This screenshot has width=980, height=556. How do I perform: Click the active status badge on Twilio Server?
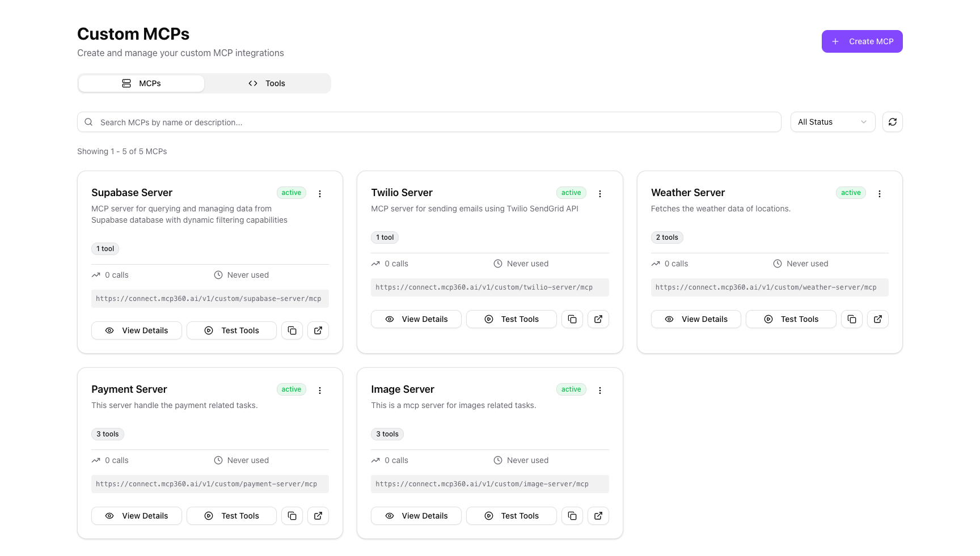pos(571,193)
